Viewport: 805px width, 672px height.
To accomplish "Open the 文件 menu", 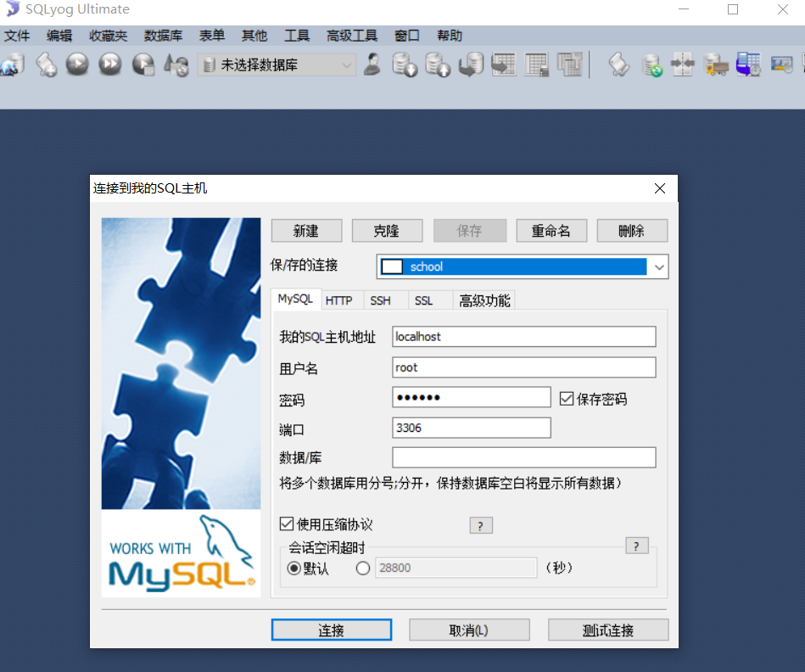I will coord(17,36).
